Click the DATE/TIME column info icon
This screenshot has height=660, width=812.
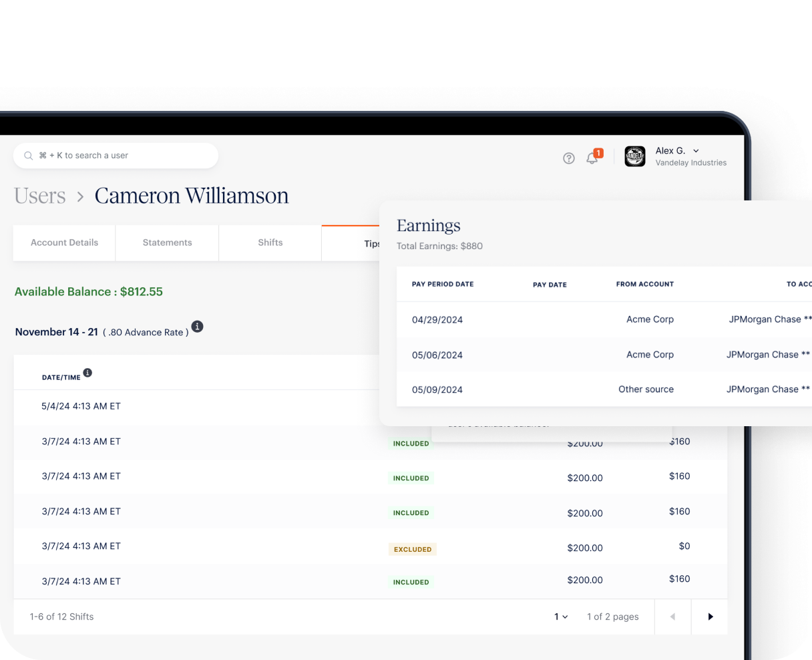click(x=87, y=373)
